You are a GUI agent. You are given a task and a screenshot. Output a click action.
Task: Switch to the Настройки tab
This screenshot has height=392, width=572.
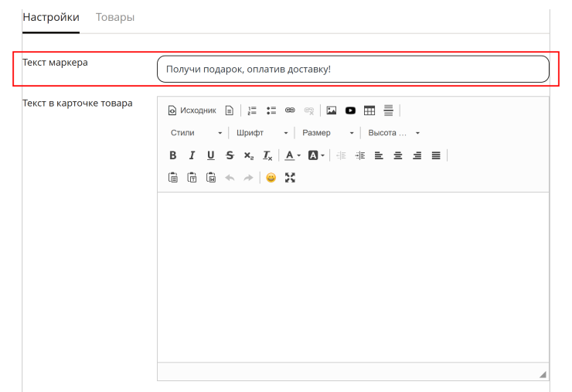[x=51, y=17]
